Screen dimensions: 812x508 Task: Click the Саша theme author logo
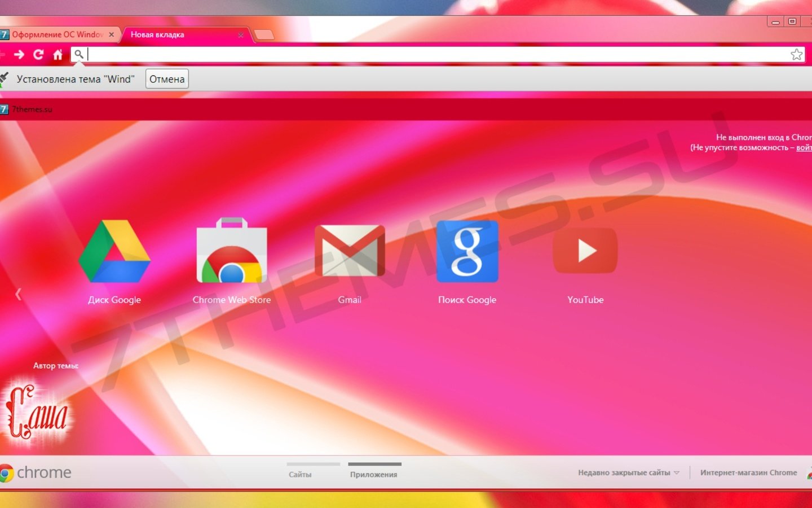point(37,412)
